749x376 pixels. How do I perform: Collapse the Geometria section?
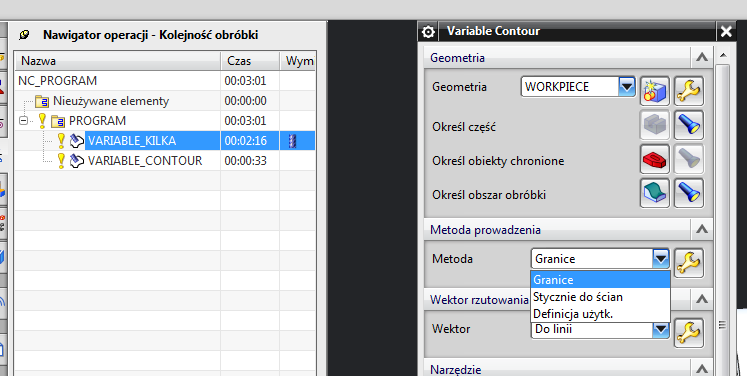pyautogui.click(x=702, y=57)
